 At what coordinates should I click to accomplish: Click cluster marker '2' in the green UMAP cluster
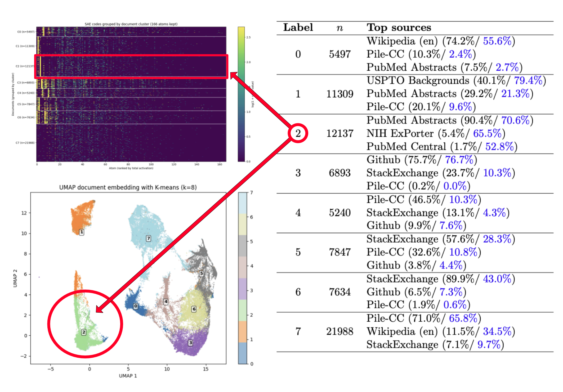pyautogui.click(x=84, y=332)
